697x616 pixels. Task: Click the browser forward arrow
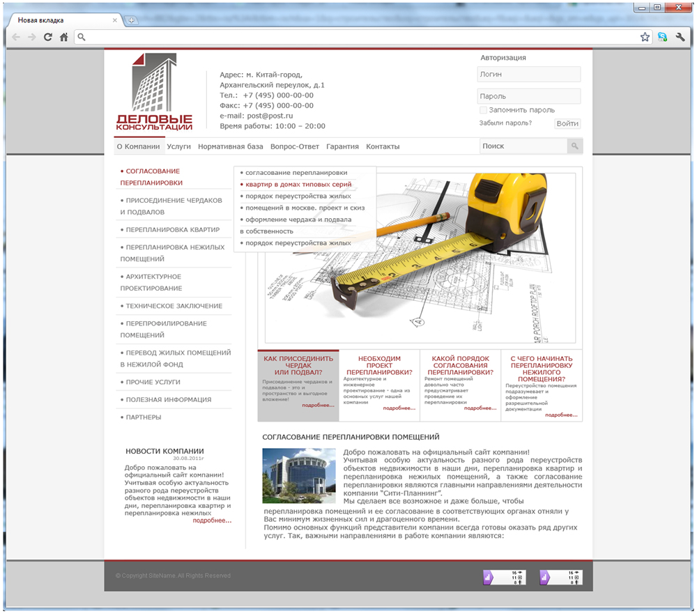tap(31, 38)
